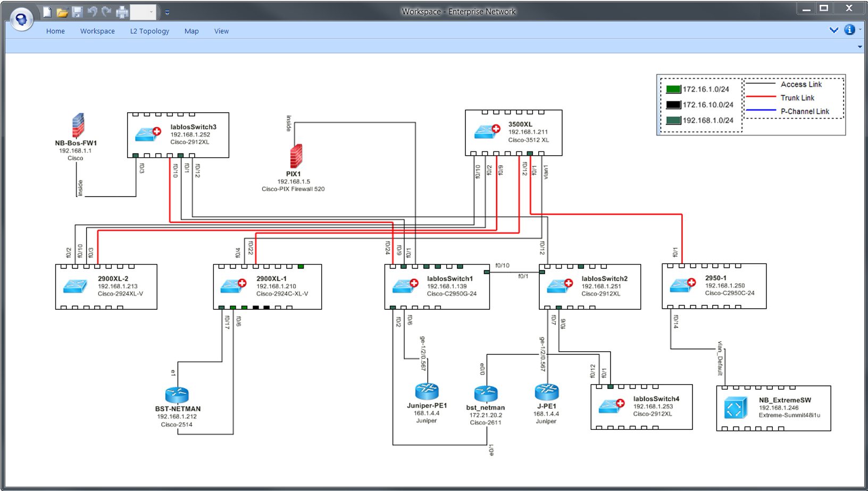Click the teal 192.168.1.0/24 legend swatch
The height and width of the screenshot is (491, 868).
coord(673,121)
